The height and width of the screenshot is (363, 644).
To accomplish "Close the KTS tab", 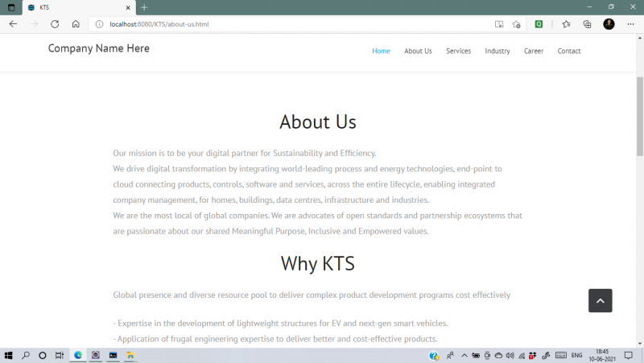I will [128, 7].
